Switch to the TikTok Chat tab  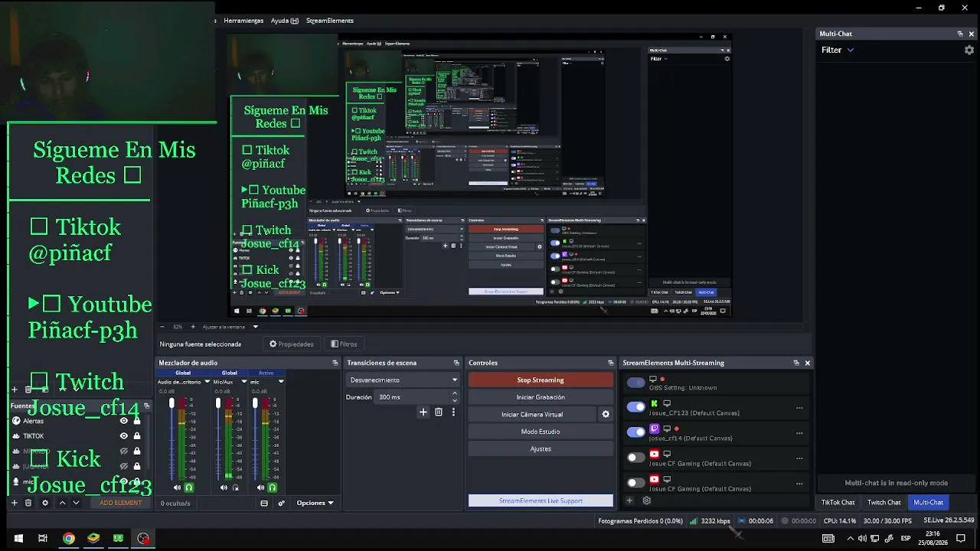[838, 502]
